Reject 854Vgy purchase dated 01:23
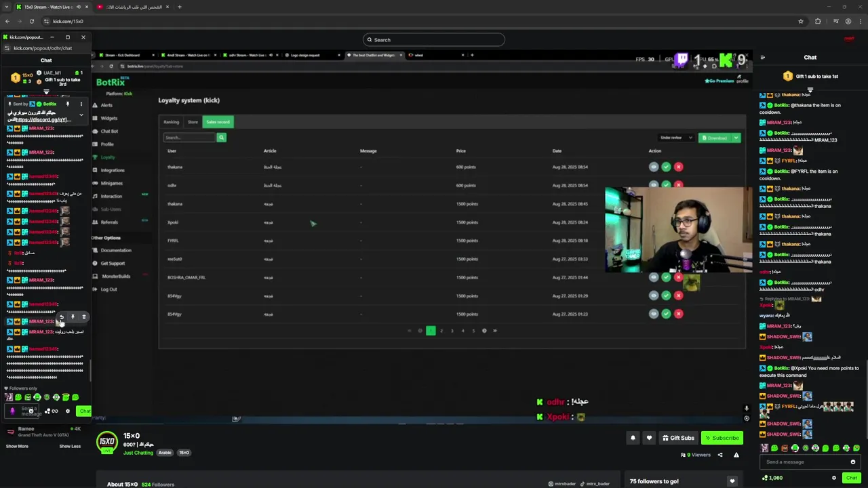868x488 pixels. point(679,314)
